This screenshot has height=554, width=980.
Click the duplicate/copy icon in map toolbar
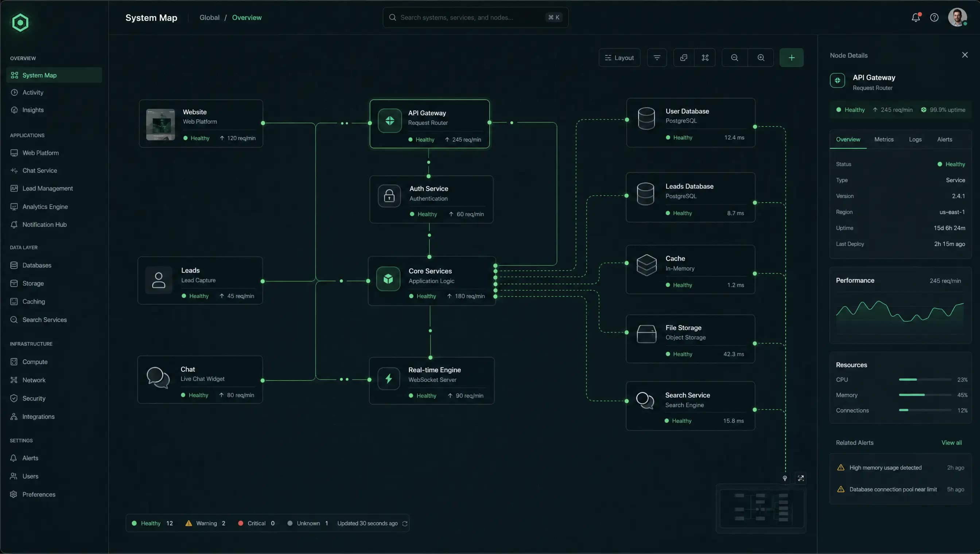(x=684, y=58)
